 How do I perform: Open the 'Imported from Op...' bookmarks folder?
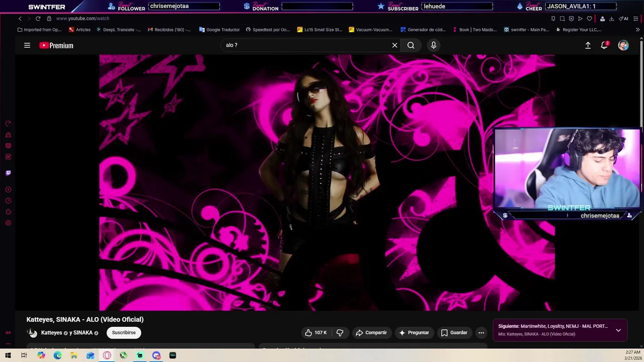(39, 30)
